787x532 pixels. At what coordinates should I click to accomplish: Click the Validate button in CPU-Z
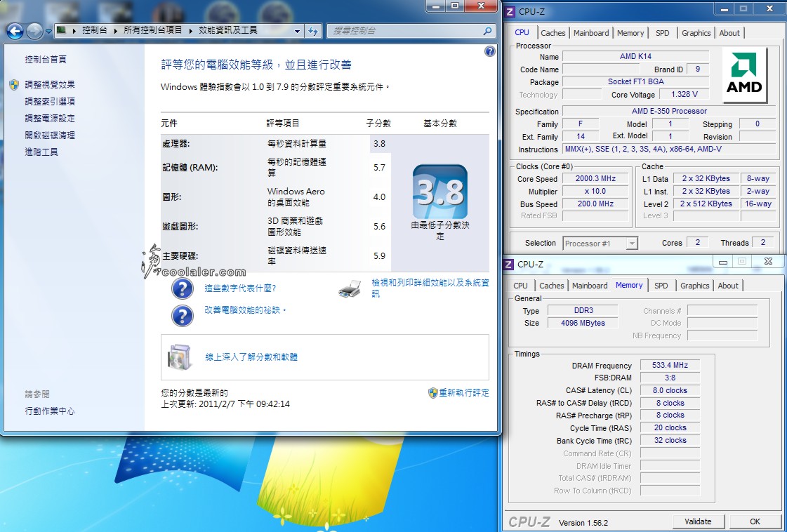[698, 521]
